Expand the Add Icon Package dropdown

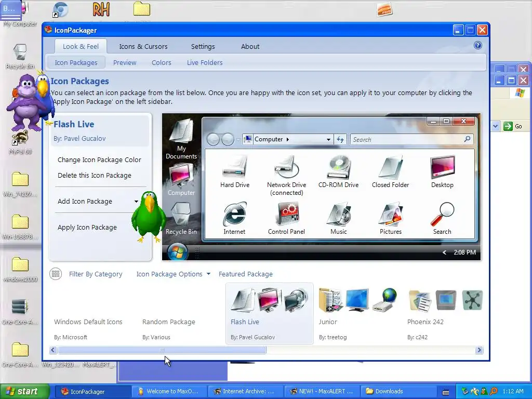[136, 202]
